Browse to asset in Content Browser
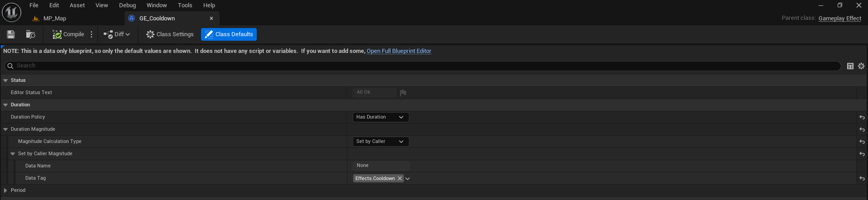This screenshot has height=200, width=868. pos(30,34)
